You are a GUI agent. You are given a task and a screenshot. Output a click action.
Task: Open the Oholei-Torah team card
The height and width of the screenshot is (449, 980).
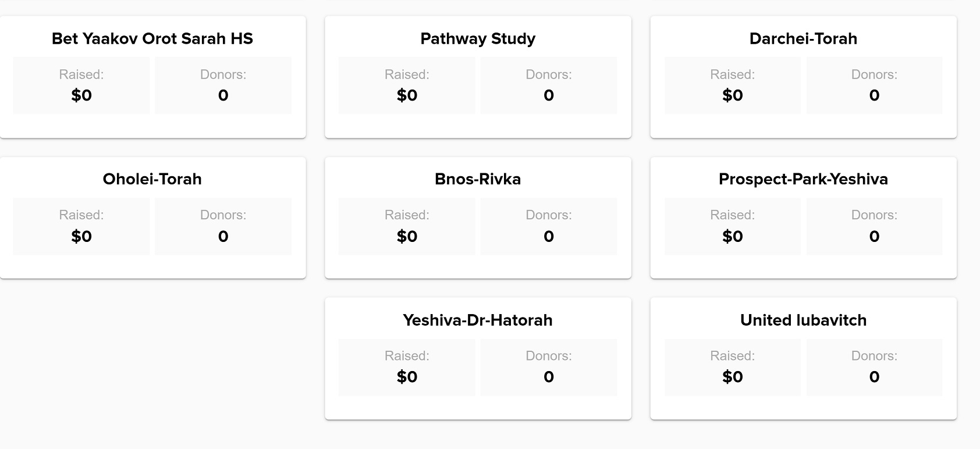pyautogui.click(x=152, y=179)
